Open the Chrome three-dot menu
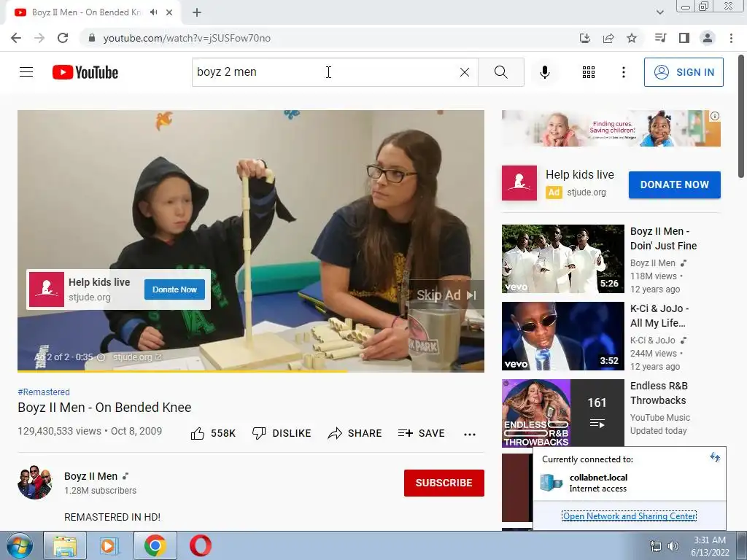 731,38
